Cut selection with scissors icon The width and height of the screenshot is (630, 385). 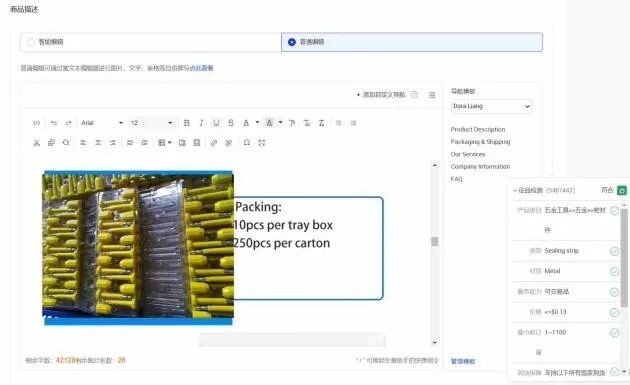(37, 143)
